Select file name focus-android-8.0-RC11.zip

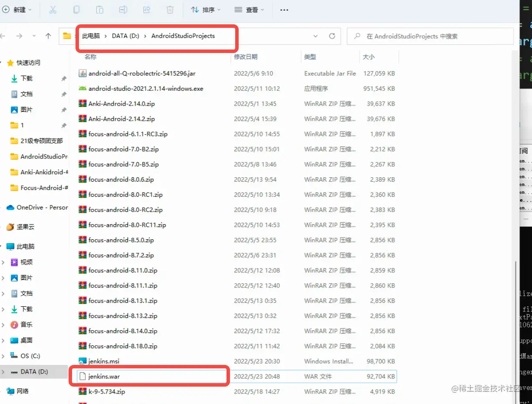[x=127, y=225]
